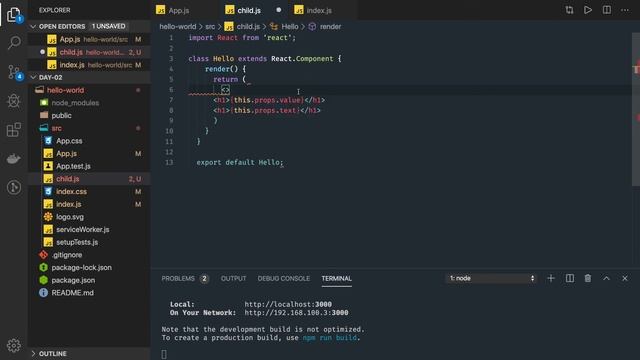Maximize the panel with up chevron

point(606,278)
